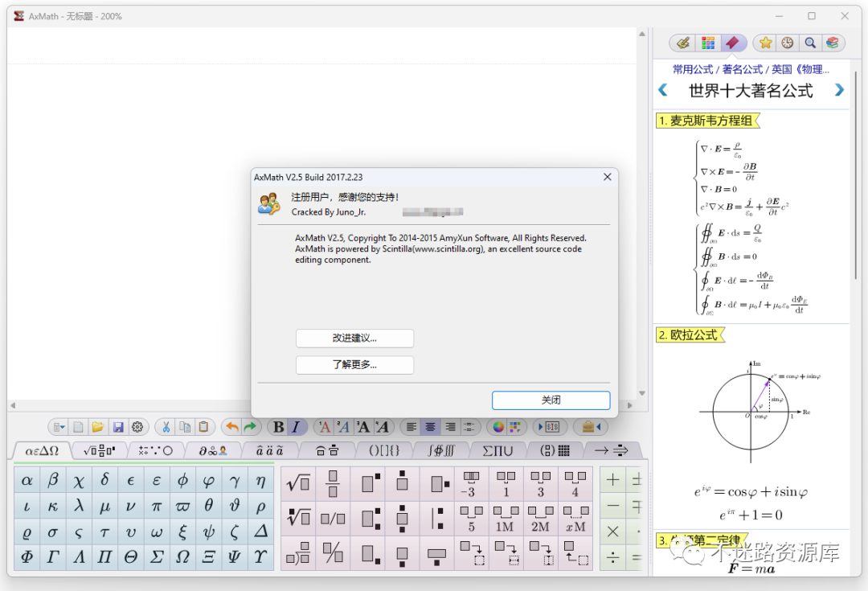Select the decimal point alignment option
The image size is (868, 591).
tap(469, 426)
